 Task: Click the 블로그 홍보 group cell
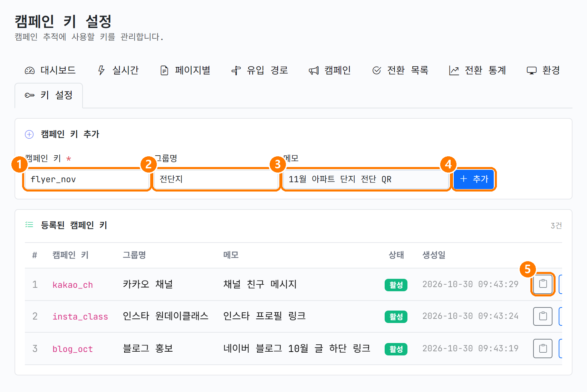[148, 349]
